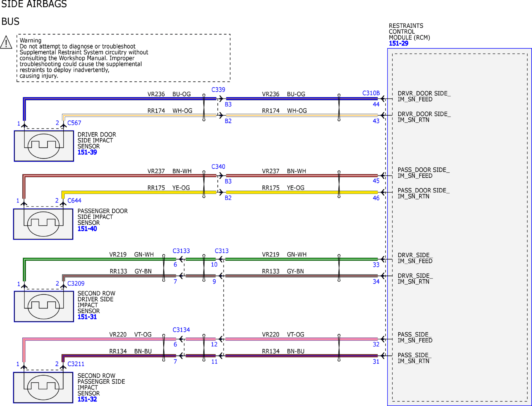Select the C313 connector label
This screenshot has height=406, width=532.
tap(222, 251)
